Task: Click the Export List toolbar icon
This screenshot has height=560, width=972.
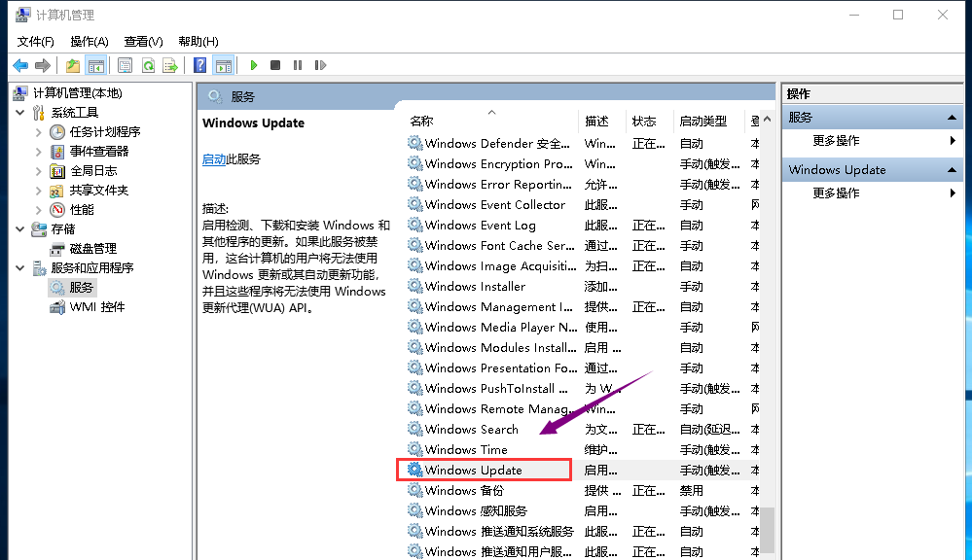Action: [x=169, y=65]
